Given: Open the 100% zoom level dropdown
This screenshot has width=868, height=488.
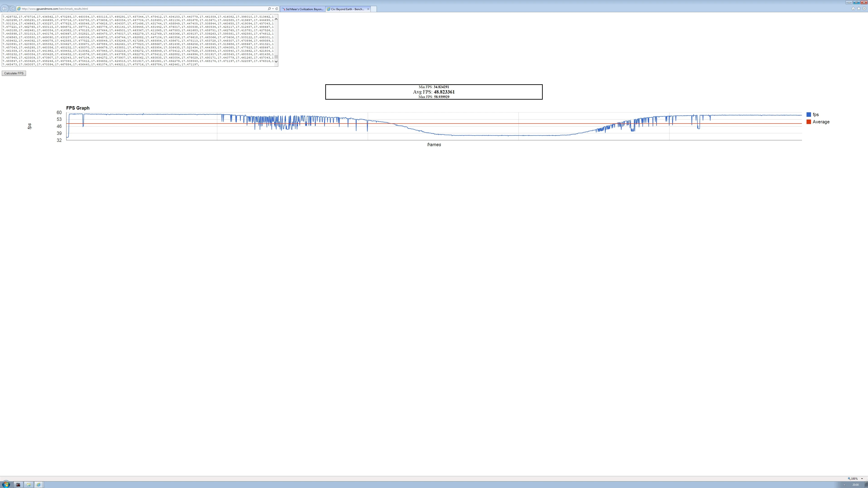Looking at the screenshot, I should coord(862,479).
